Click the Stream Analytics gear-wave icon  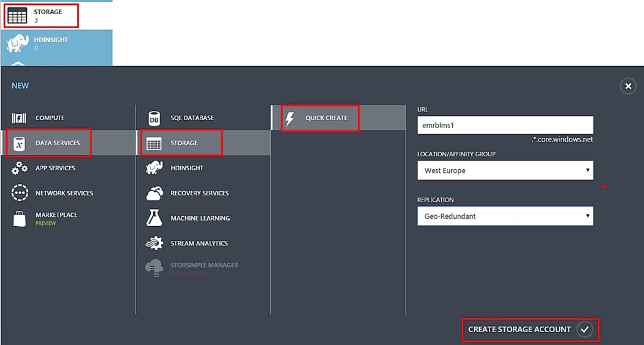154,243
